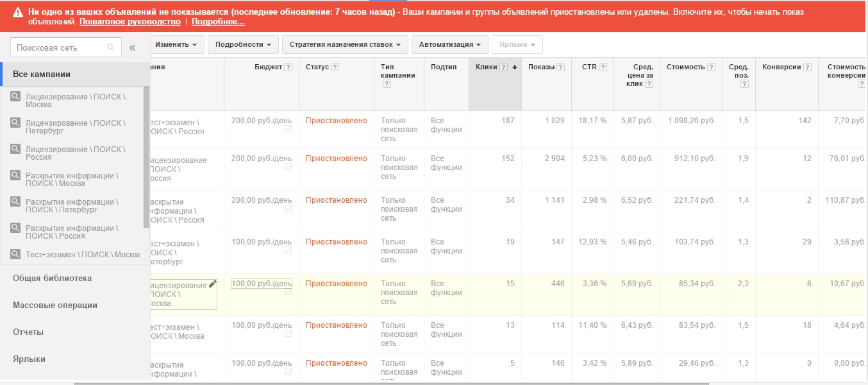Open help icon next to Бюджет header
The image size is (868, 385).
point(288,67)
